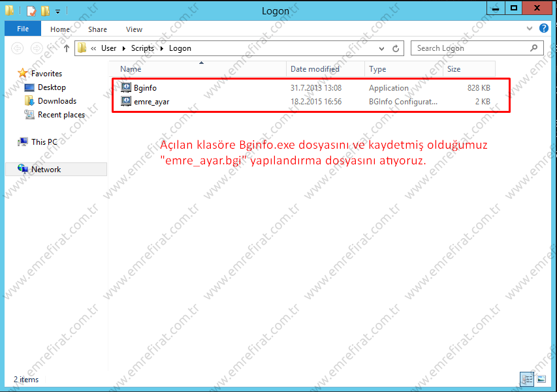Expand the ribbon with the chevron

pos(530,29)
